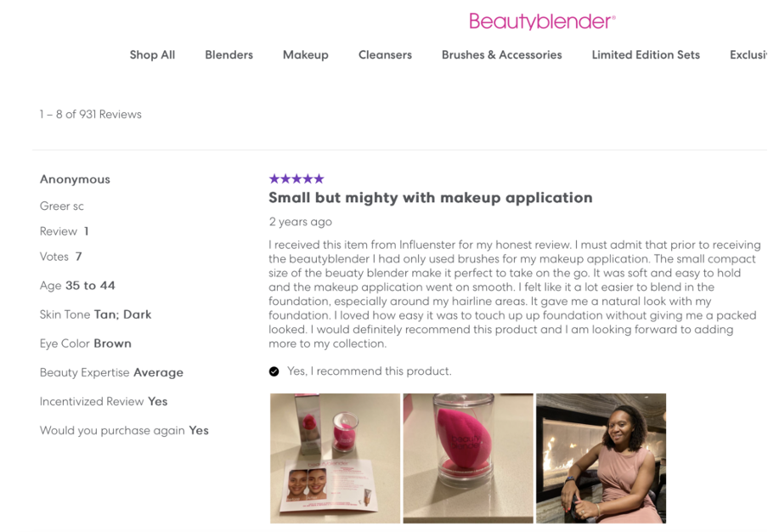This screenshot has height=532, width=768.
Task: Open the pink sponge close-up thumbnail
Action: click(x=468, y=459)
